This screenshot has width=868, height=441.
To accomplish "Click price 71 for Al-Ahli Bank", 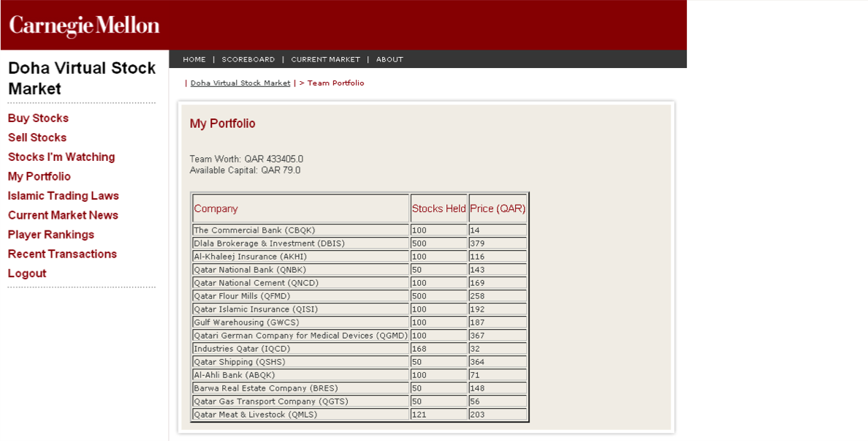I will (x=498, y=375).
